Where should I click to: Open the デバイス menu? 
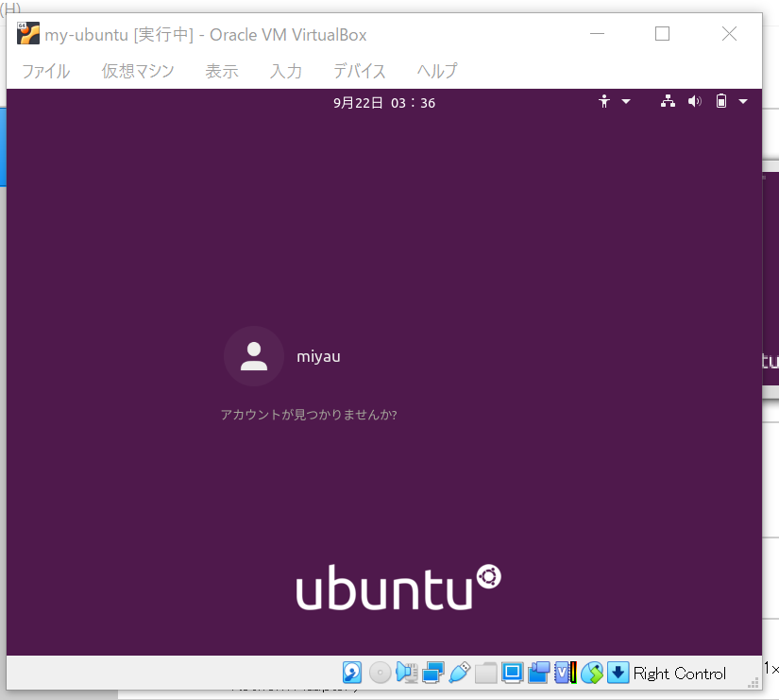359,71
